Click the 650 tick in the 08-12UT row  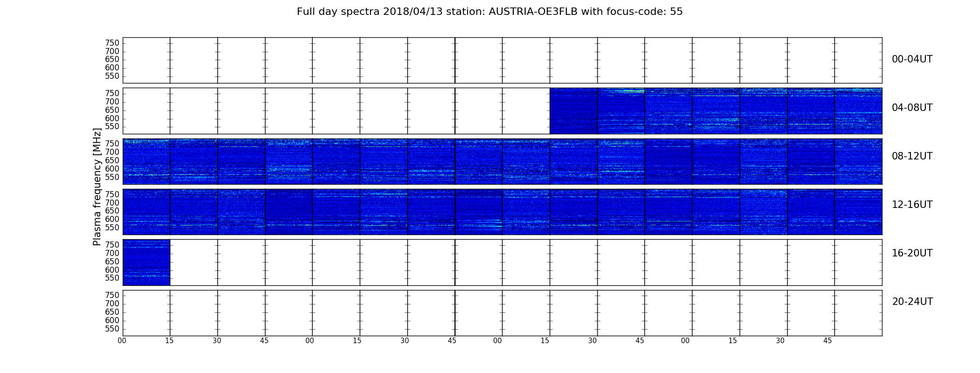(112, 160)
